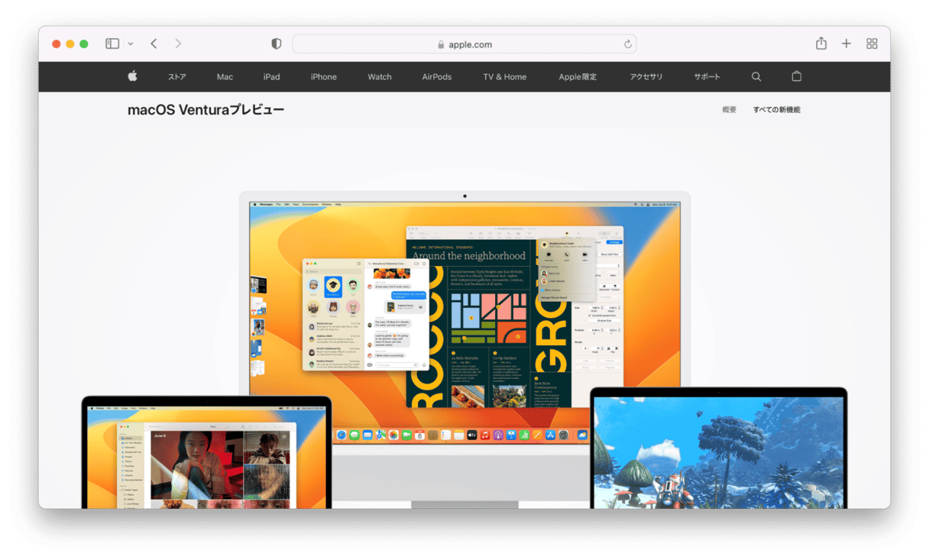929x560 pixels.
Task: Open the shopping bag
Action: click(797, 76)
